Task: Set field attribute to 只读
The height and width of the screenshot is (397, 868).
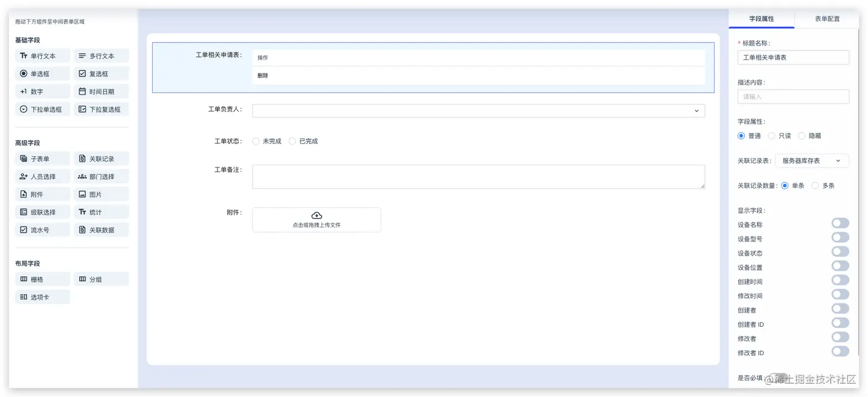Action: pos(772,136)
